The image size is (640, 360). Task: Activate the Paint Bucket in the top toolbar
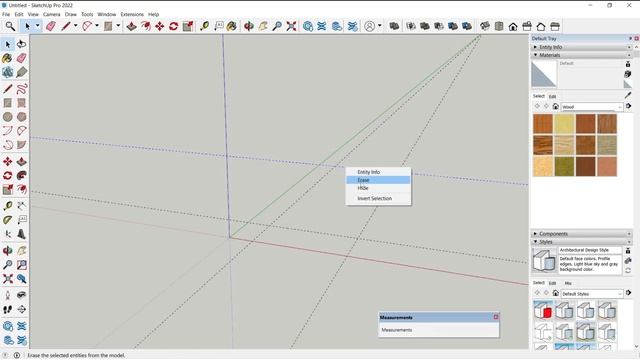[231, 26]
